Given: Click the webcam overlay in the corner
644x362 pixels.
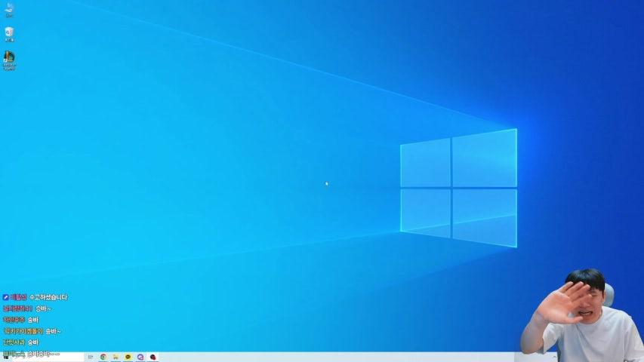Looking at the screenshot, I should [581, 317].
